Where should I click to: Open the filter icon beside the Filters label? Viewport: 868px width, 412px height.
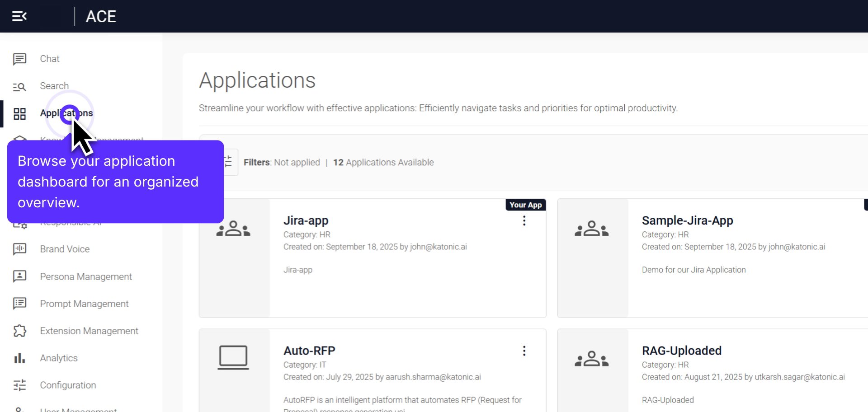tap(227, 162)
